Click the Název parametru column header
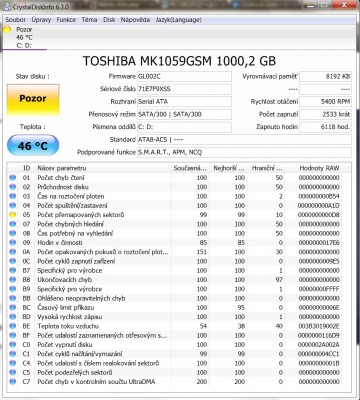 click(x=62, y=168)
